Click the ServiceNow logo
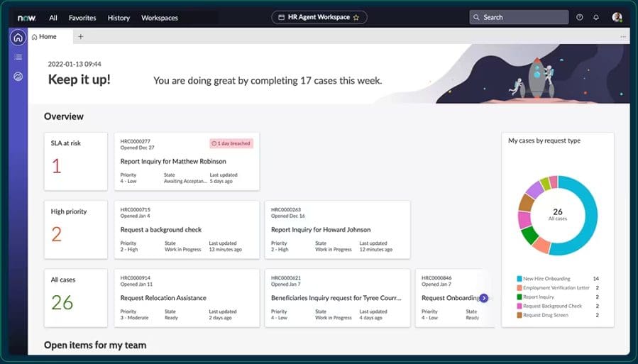Image resolution: width=638 pixels, height=364 pixels. coord(27,18)
